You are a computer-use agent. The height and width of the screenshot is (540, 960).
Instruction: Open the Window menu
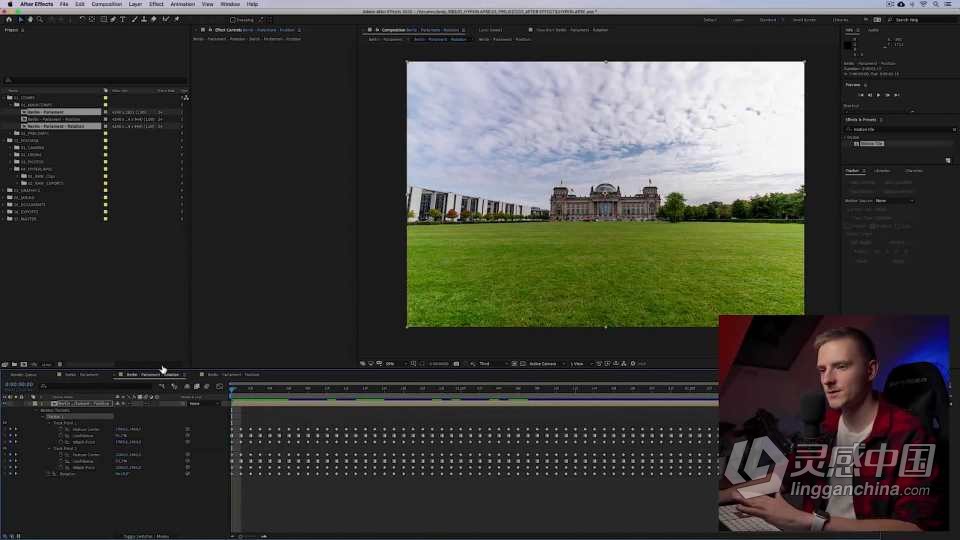coord(230,4)
